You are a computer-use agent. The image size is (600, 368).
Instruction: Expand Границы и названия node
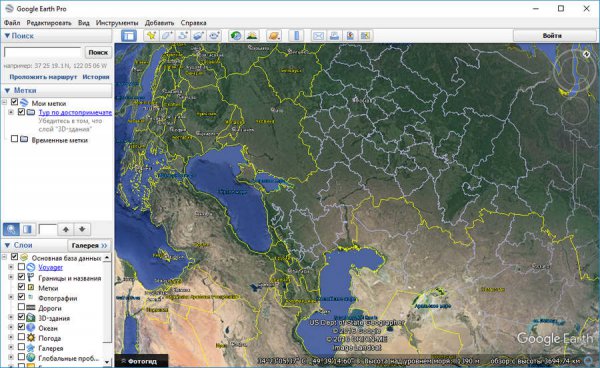[x=11, y=277]
